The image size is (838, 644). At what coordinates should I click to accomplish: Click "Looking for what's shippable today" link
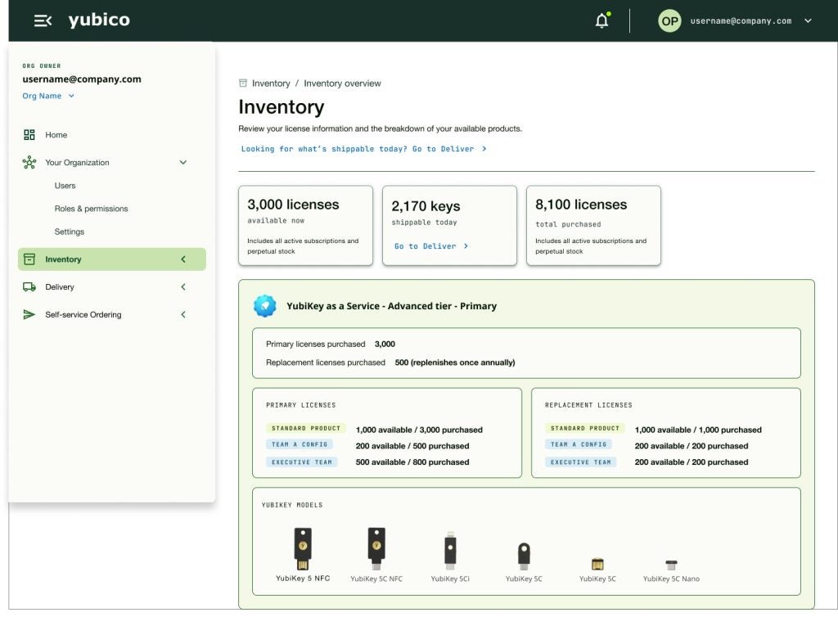coord(363,149)
